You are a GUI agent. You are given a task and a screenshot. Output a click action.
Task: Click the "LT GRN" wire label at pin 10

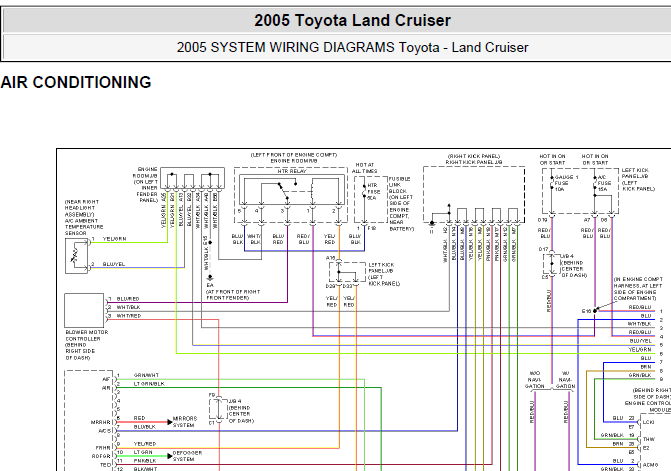click(143, 452)
